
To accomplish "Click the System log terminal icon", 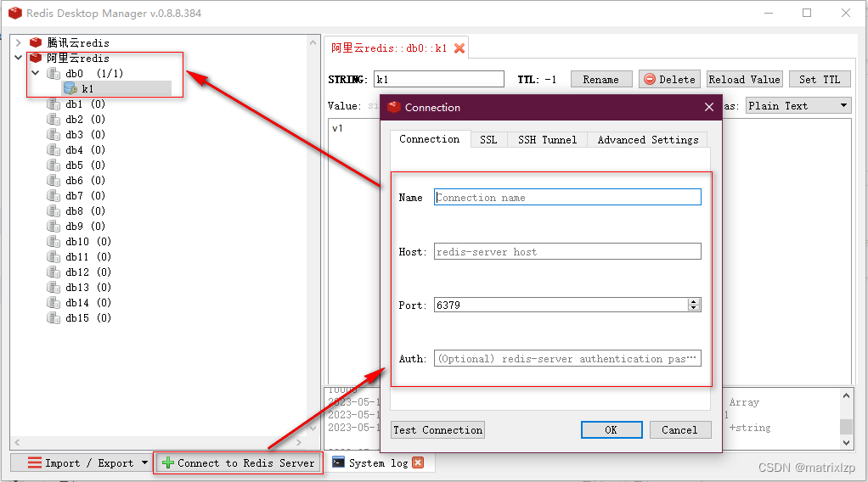I will pyautogui.click(x=338, y=462).
